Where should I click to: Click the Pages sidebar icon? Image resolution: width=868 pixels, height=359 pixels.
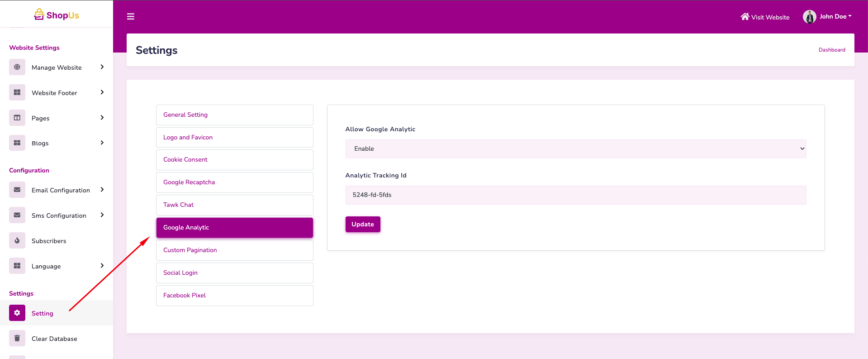(x=17, y=118)
